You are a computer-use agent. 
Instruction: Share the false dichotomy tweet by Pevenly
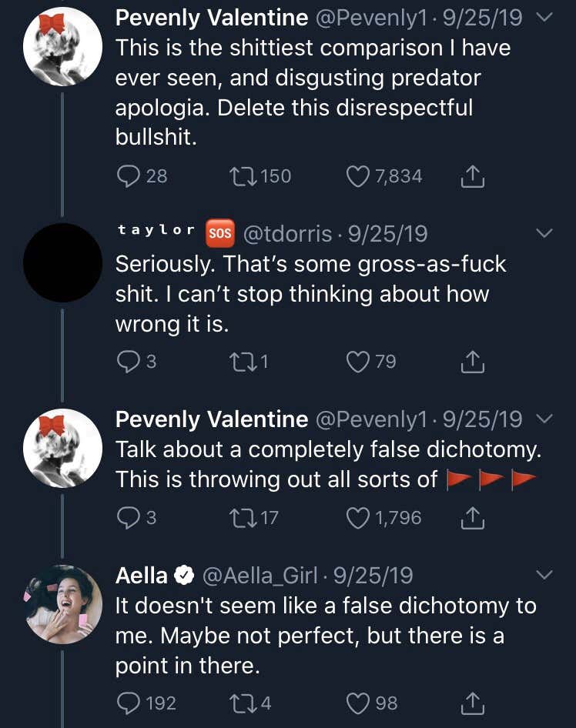(472, 518)
